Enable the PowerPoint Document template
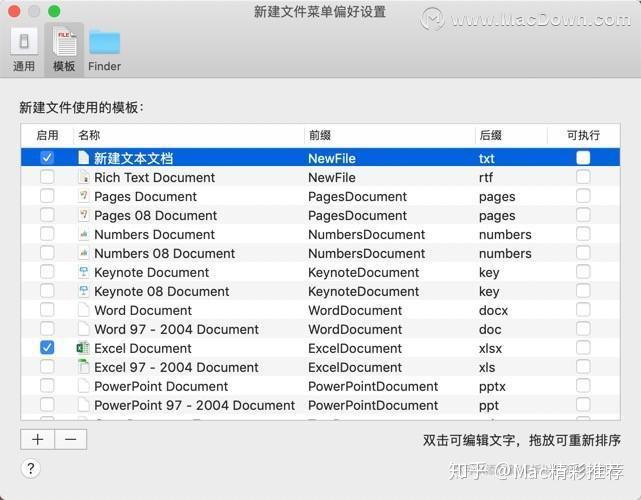The height and width of the screenshot is (500, 641). point(47,386)
